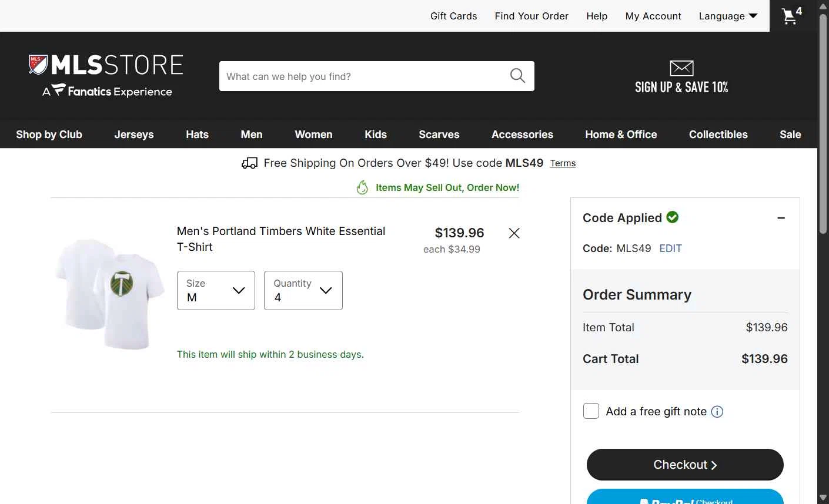This screenshot has height=504, width=829.
Task: Open the Hats menu
Action: (x=197, y=135)
